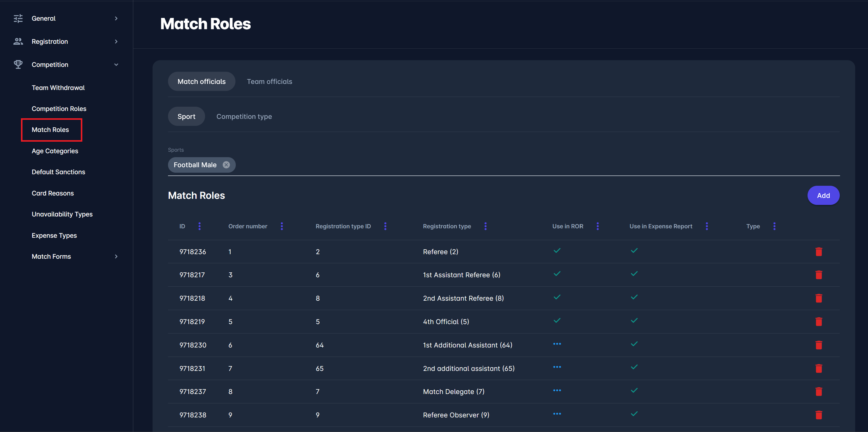Remove Football Male sport chip

tap(226, 165)
